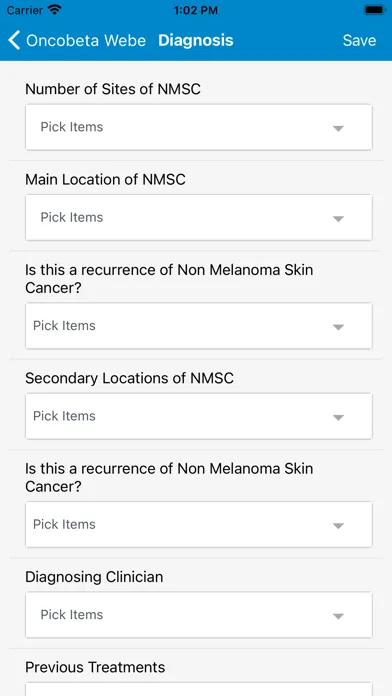Click arrow of recurrence field below Main Location
392x696 pixels.
(338, 327)
